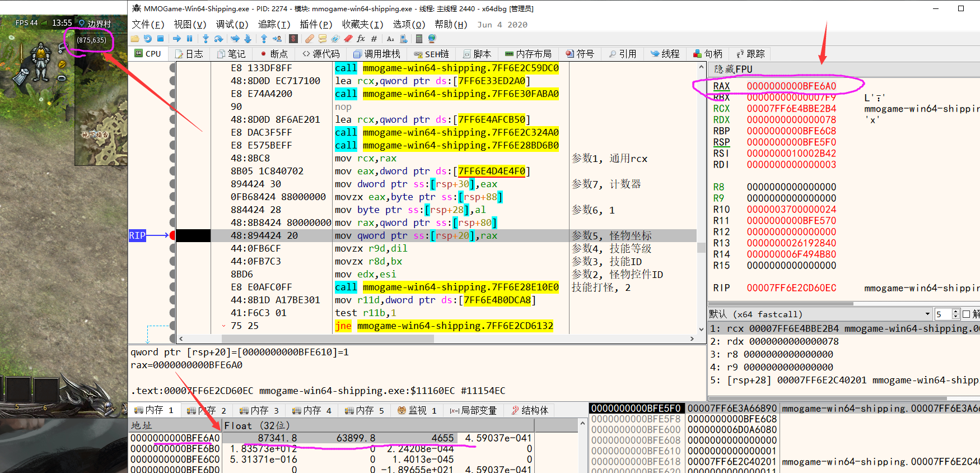Toggle breakpoint bullet on 'movzx r9d,dil' row
Image resolution: width=980 pixels, height=473 pixels.
click(172, 248)
